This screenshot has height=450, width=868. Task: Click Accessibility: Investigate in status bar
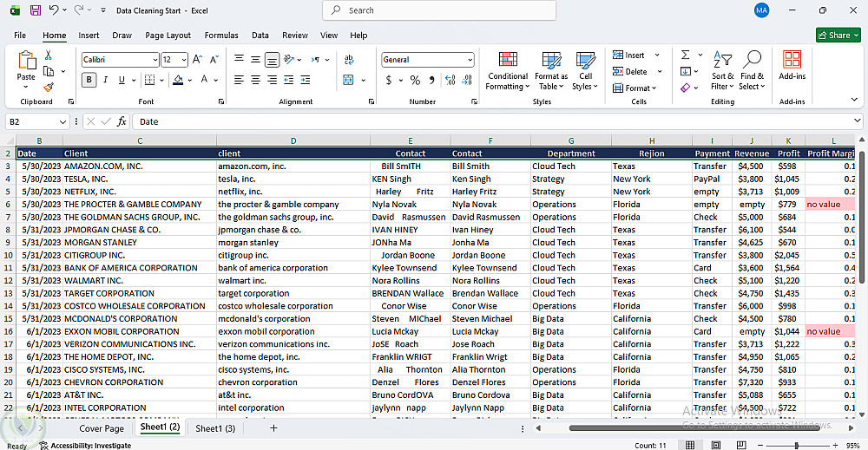pos(86,446)
